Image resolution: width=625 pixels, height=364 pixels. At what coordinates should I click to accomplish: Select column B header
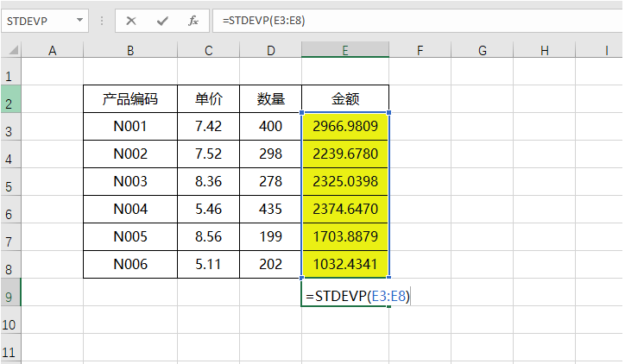(x=130, y=51)
